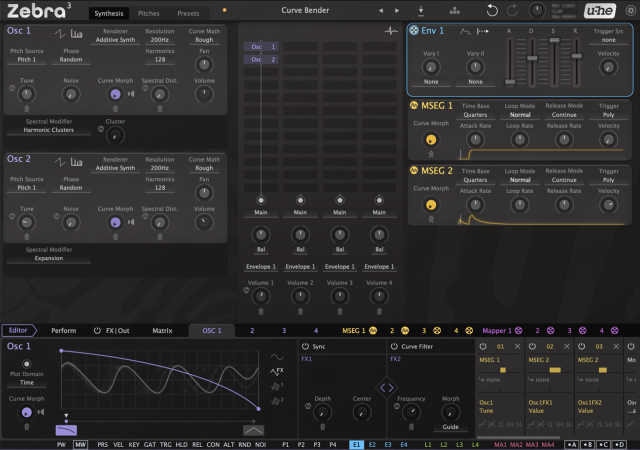Click the Curve Filter diamond arrows icon

coord(387,388)
